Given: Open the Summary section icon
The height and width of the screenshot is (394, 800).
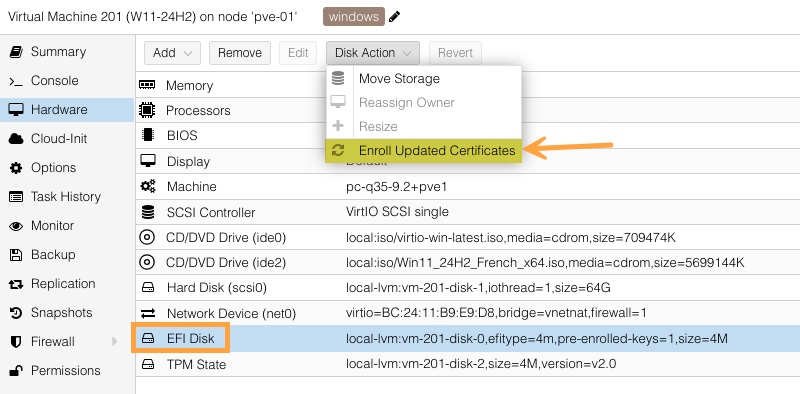Looking at the screenshot, I should click(x=16, y=52).
